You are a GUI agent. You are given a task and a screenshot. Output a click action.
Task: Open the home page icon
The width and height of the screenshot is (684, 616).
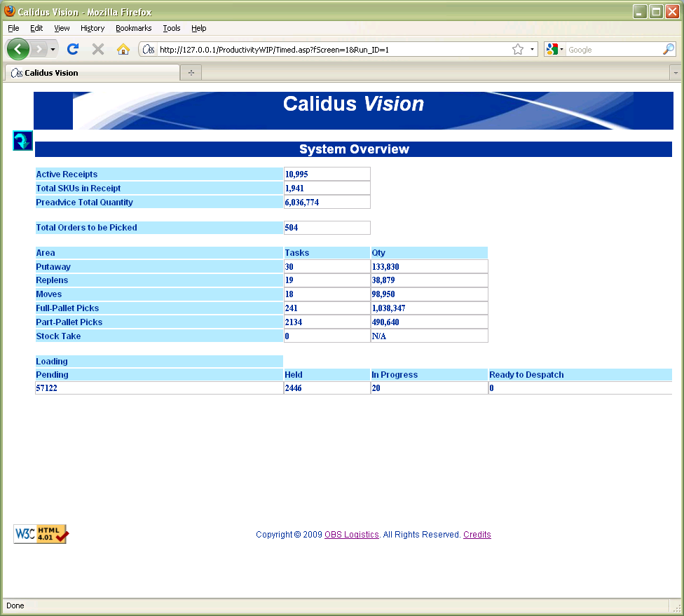click(123, 49)
